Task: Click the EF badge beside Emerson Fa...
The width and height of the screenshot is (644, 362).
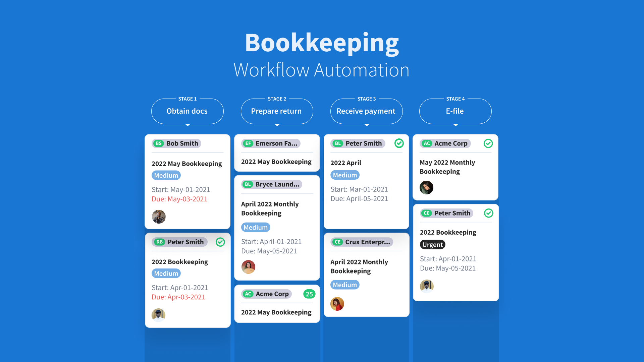Action: click(248, 143)
